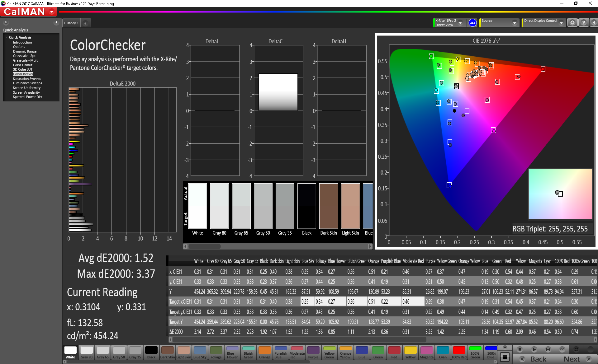598x364 pixels.
Task: Collapse the Quick Analysis sidebar arrow
Action: pyautogui.click(x=56, y=22)
